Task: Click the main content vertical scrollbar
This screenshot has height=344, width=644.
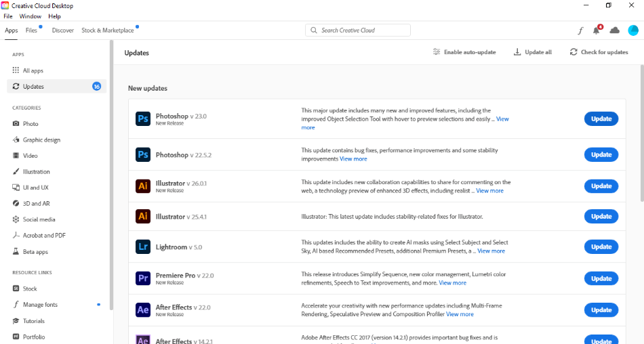Action: pyautogui.click(x=642, y=133)
